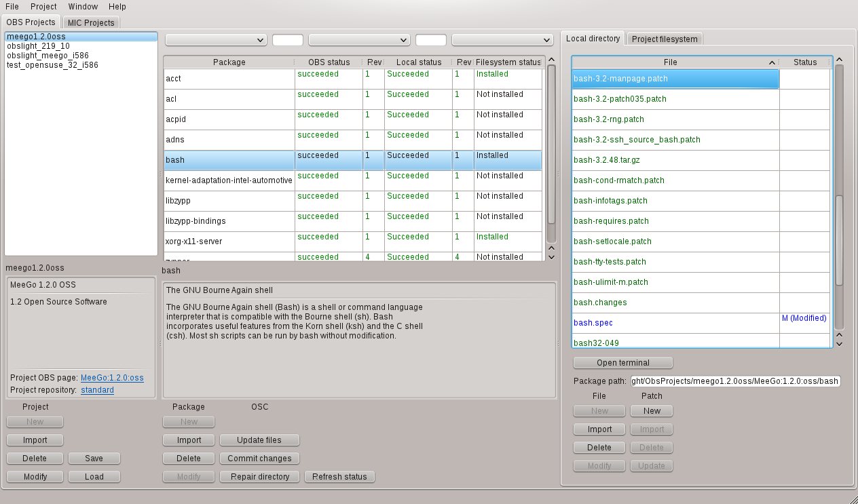Click the Repair directory button
Viewport: 858px width, 504px height.
pyautogui.click(x=259, y=476)
